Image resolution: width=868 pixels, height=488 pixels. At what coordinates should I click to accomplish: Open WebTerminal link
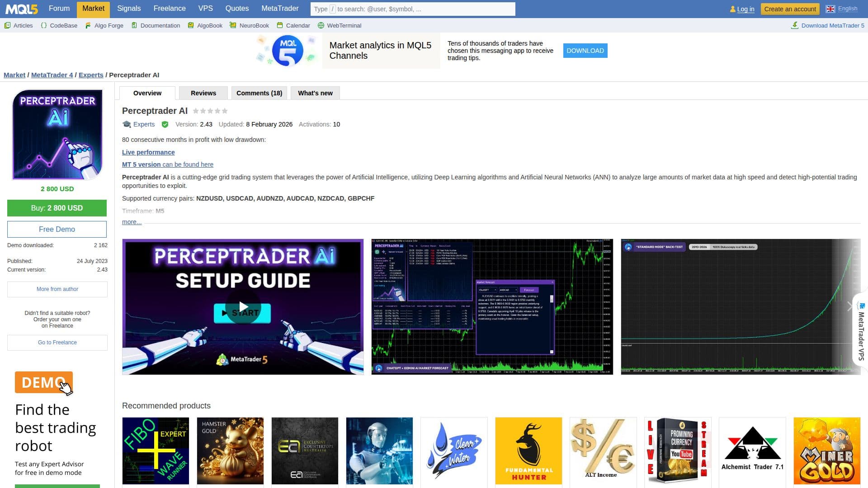pos(340,25)
